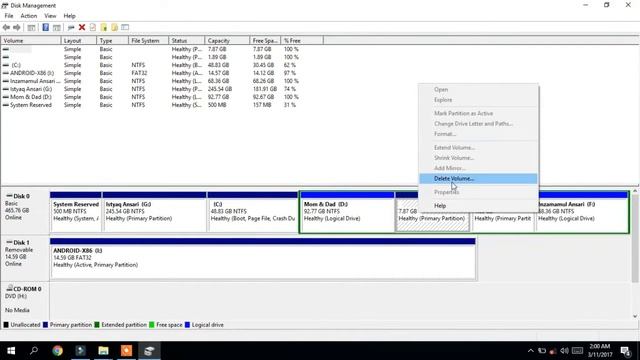Click the taskbar clock showing 2:00 AM
Screen dimensions: 640x360
600,351
